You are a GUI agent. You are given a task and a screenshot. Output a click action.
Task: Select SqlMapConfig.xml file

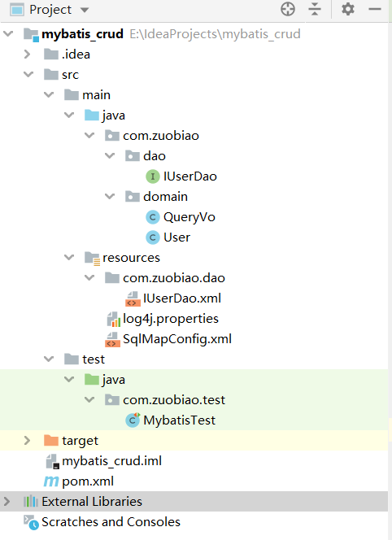point(177,339)
